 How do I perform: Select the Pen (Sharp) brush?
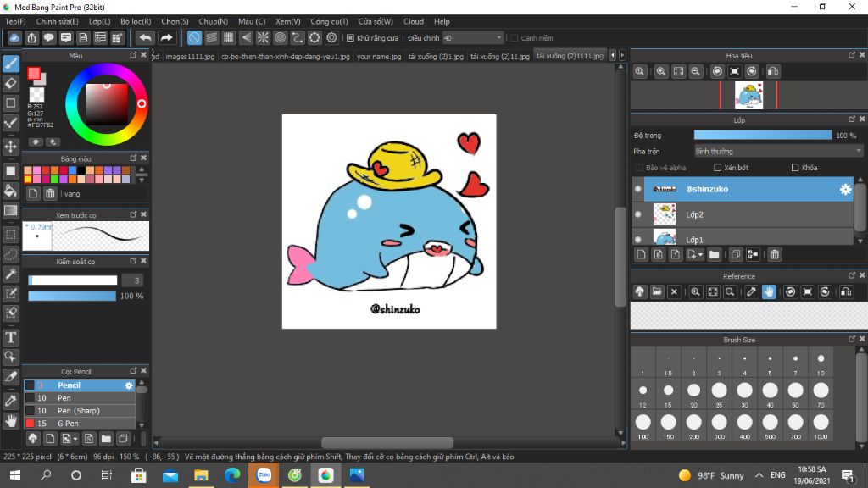(80, 411)
